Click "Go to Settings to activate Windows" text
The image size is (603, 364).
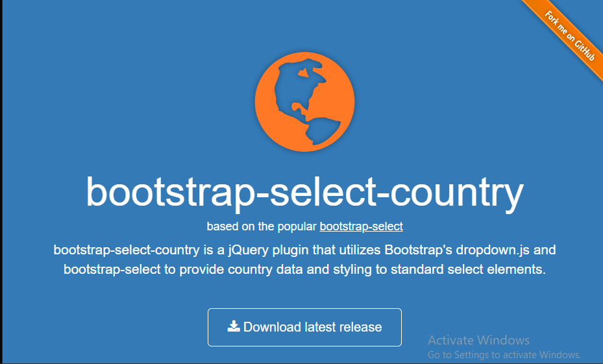point(504,354)
